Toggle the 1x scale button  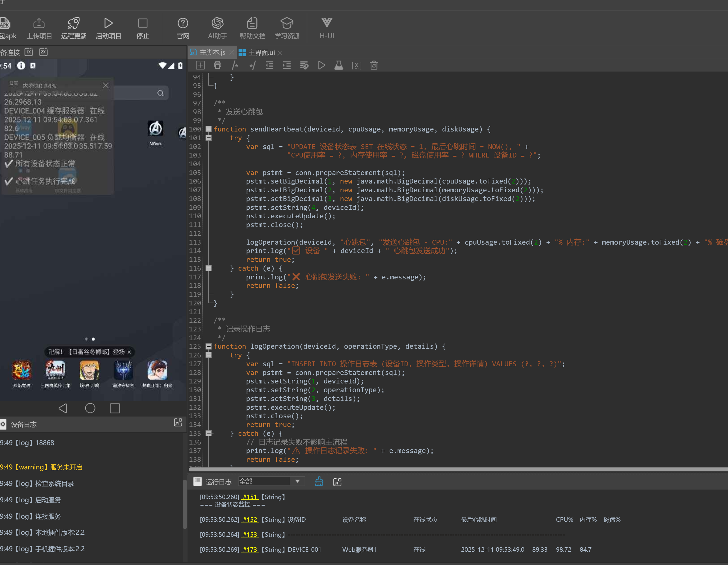coord(29,52)
